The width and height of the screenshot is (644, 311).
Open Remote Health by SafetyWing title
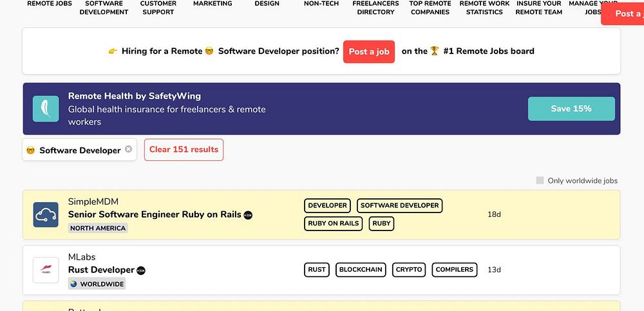[x=135, y=96]
